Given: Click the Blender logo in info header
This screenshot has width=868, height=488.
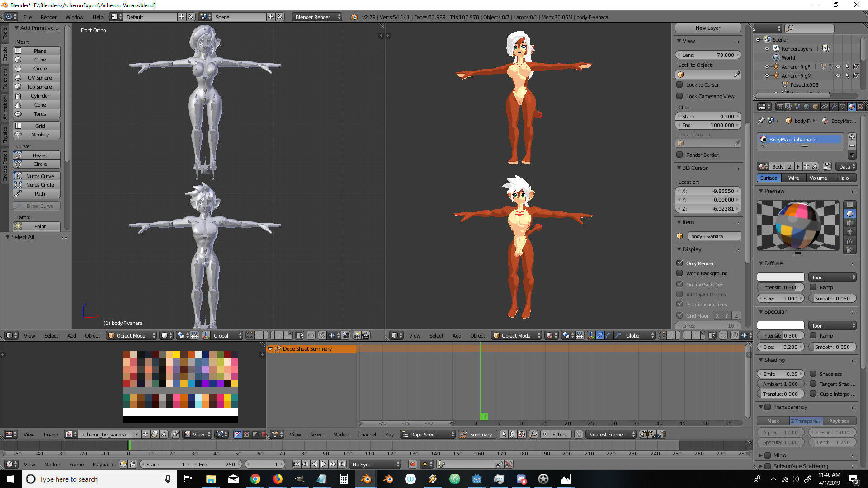Looking at the screenshot, I should point(354,17).
